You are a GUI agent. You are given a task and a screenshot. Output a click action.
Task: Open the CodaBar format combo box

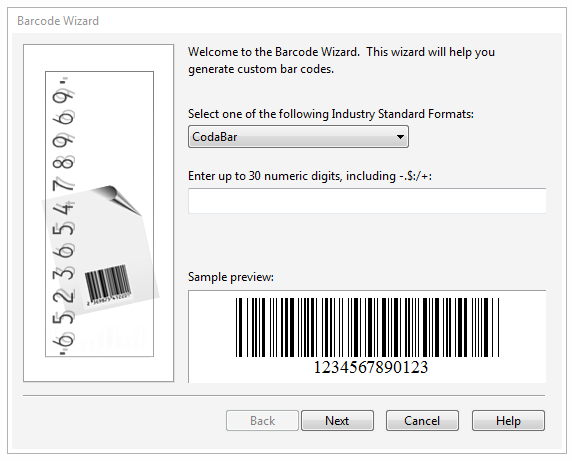pos(298,137)
